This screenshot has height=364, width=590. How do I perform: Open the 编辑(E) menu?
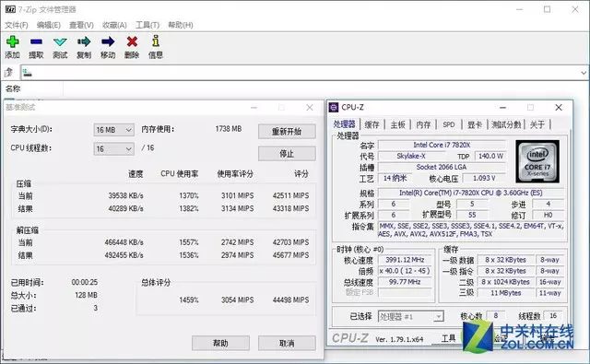tap(49, 25)
